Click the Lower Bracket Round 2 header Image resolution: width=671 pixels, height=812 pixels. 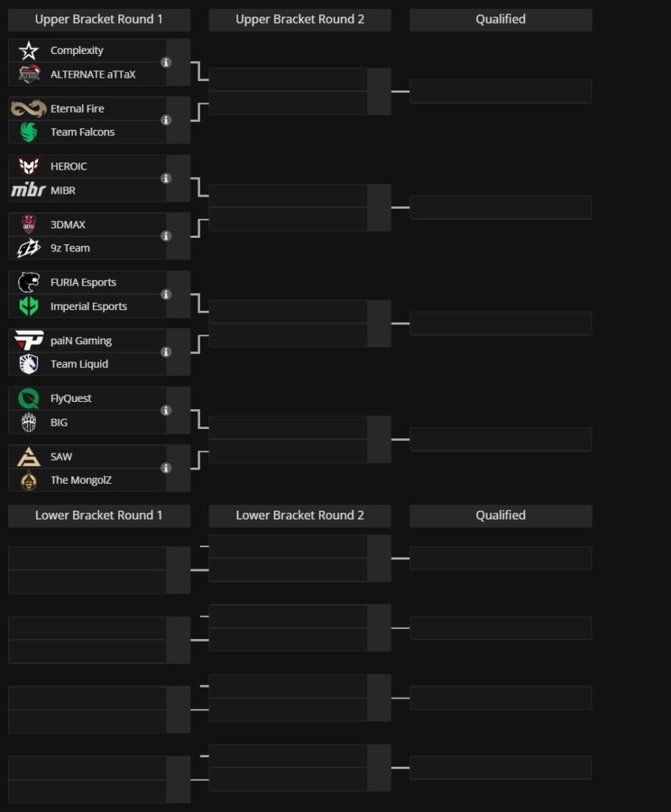(x=300, y=515)
